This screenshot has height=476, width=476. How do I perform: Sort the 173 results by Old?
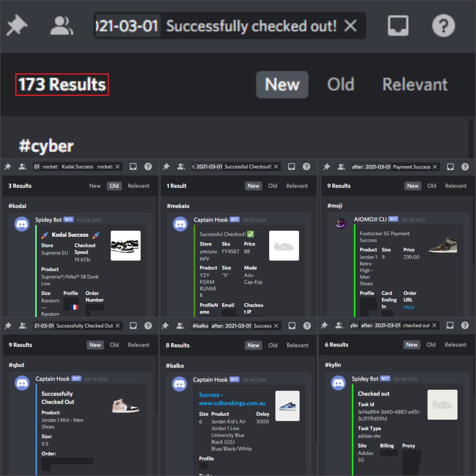point(341,84)
